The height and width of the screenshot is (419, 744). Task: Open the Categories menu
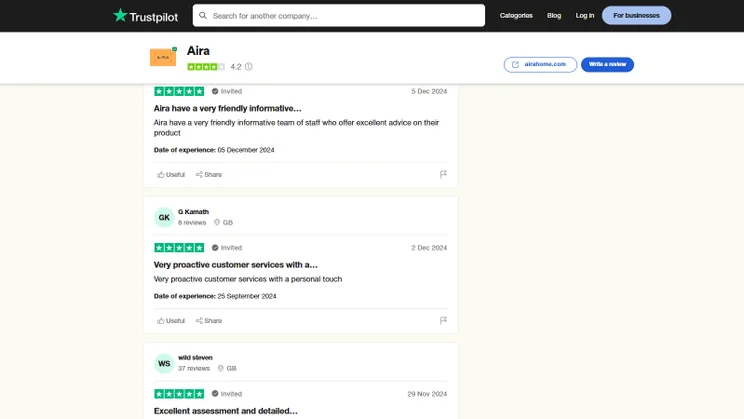(516, 16)
